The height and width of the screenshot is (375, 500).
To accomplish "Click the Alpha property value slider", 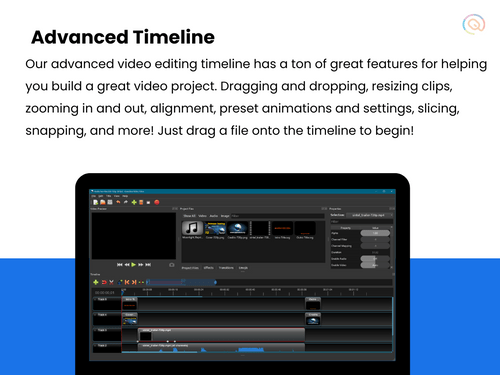I will click(375, 233).
